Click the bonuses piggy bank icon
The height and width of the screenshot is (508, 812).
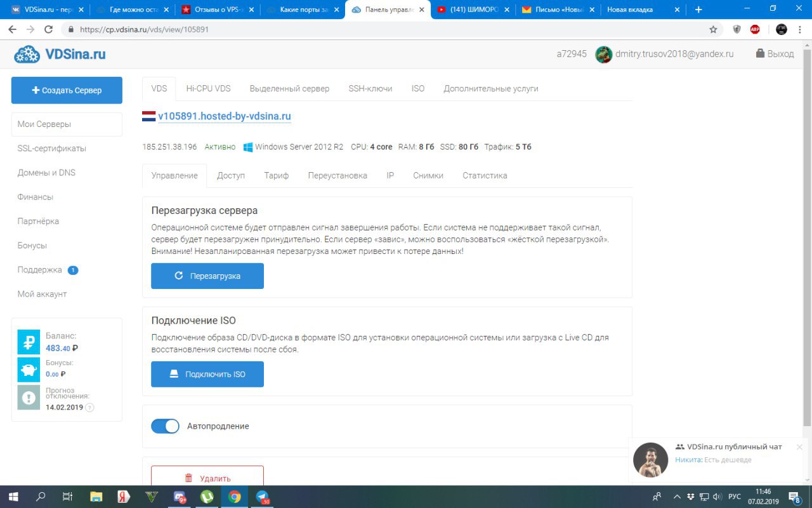(29, 370)
